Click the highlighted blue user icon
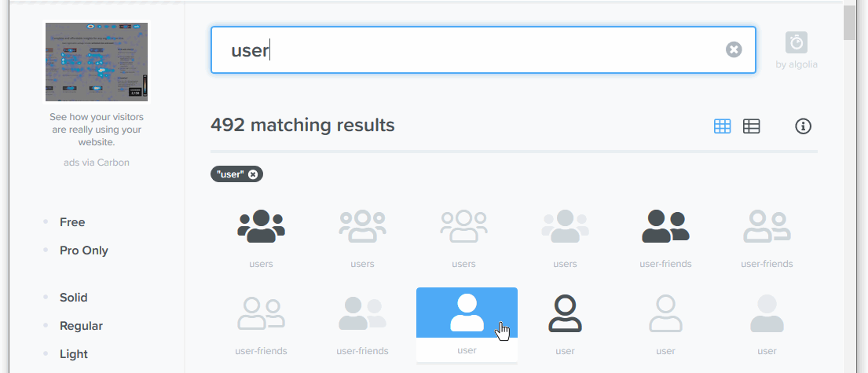 coord(467,314)
